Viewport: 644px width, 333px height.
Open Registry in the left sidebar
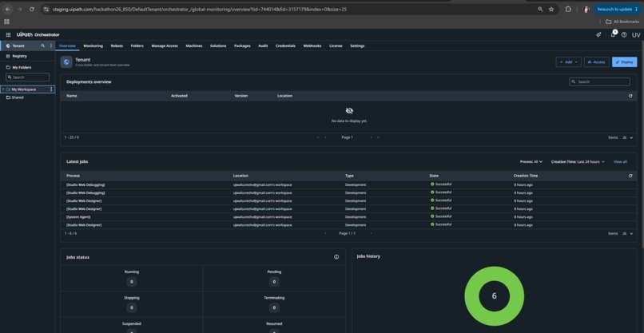[x=19, y=56]
